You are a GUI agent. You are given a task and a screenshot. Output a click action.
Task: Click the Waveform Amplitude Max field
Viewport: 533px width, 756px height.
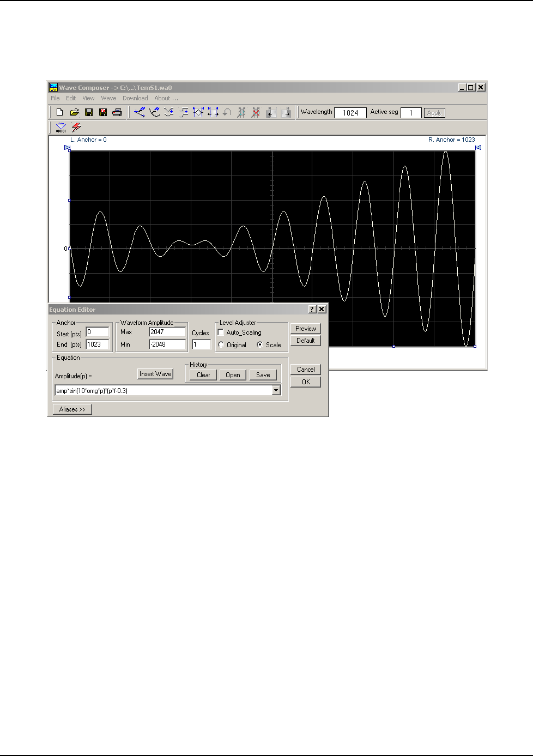tap(167, 332)
